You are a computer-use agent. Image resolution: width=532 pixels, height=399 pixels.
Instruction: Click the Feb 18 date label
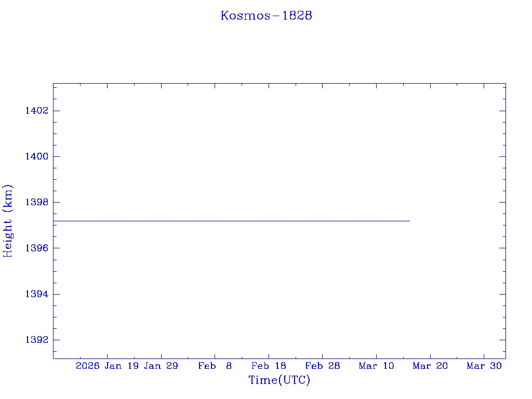pyautogui.click(x=269, y=366)
